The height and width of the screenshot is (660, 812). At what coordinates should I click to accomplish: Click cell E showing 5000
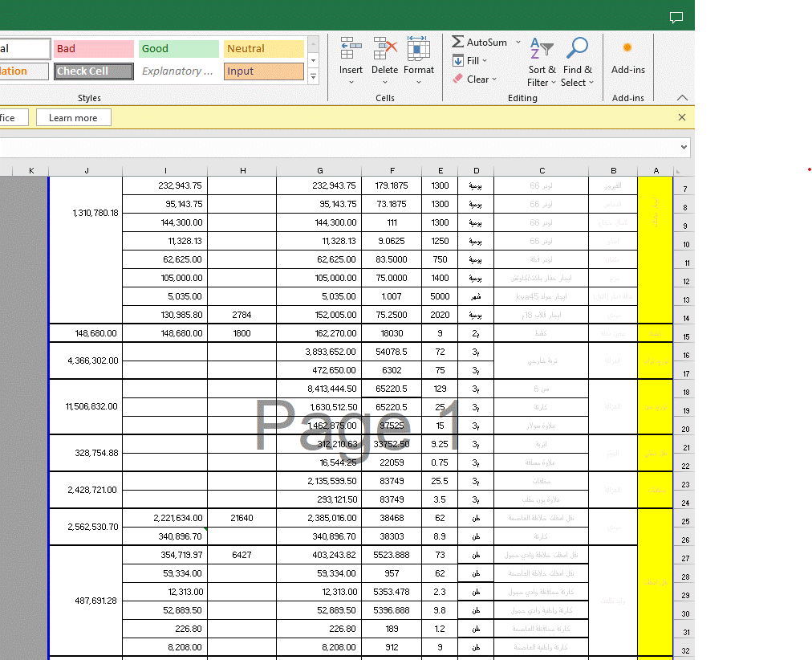point(440,296)
